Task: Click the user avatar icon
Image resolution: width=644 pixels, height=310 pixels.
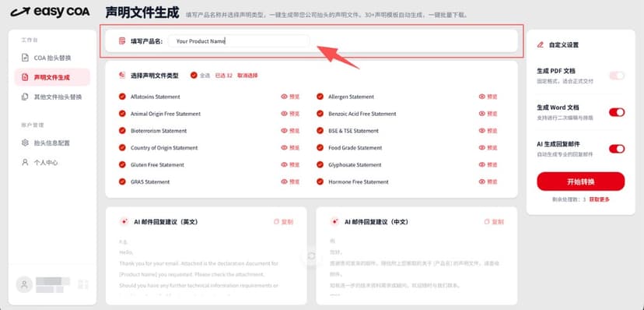Action: 25,284
